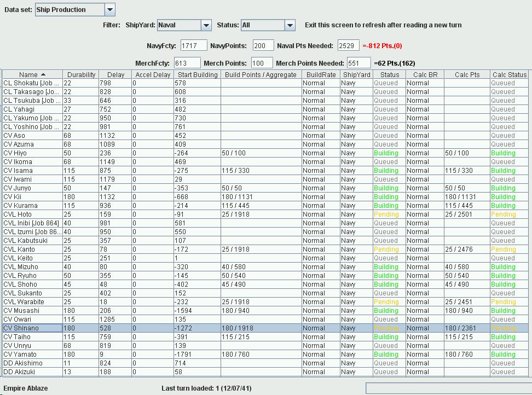Select the CV Junyo row name
The image size is (532, 395).
(x=33, y=188)
